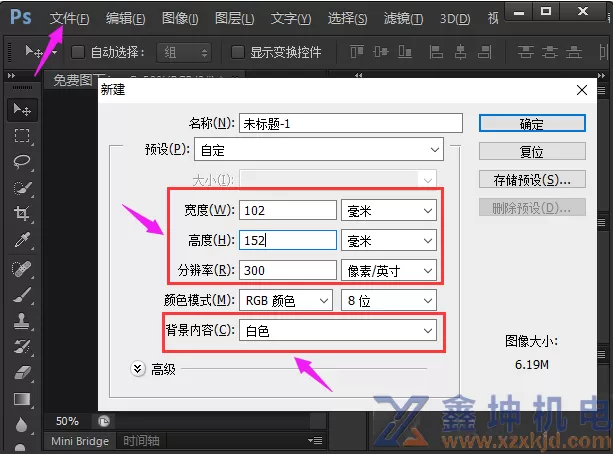Click the 高度 field showing 152
This screenshot has height=454, width=613.
288,240
